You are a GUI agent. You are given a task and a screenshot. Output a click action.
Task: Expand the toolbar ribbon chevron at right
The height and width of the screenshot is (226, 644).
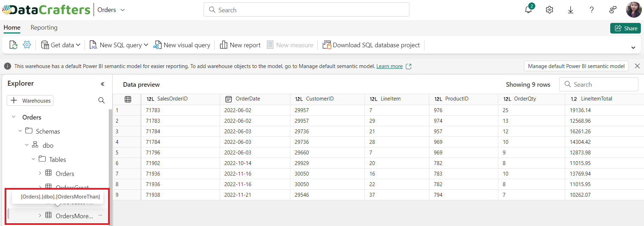point(633,48)
